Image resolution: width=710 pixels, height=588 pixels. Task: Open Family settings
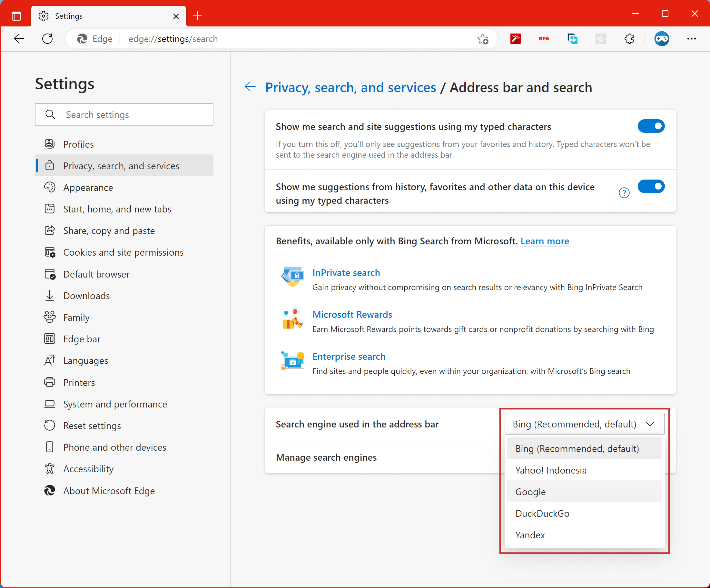124,317
